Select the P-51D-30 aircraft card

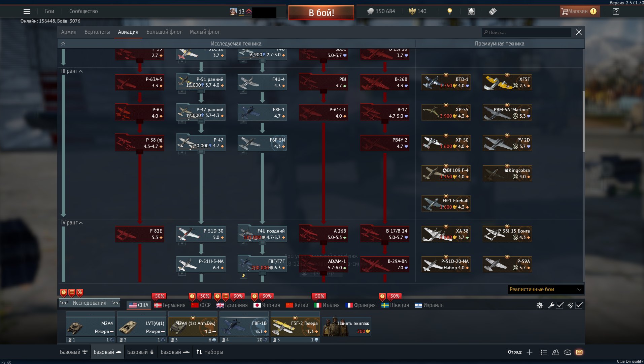[201, 234]
